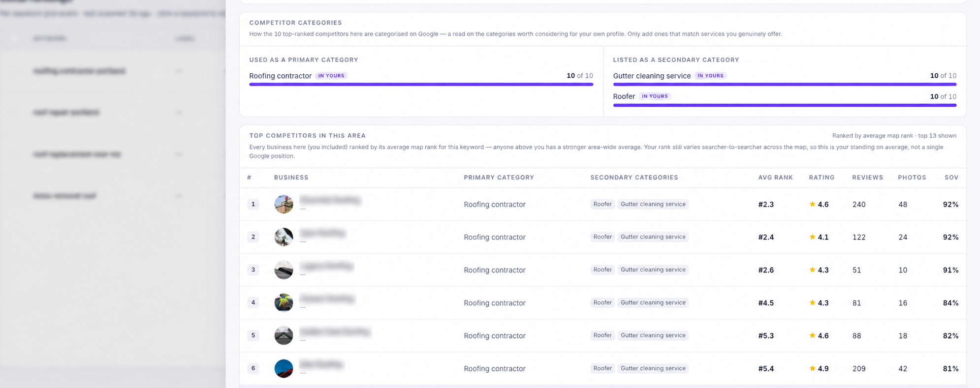Click Roofing contractor in rank 5 row
This screenshot has height=388, width=980.
click(495, 336)
